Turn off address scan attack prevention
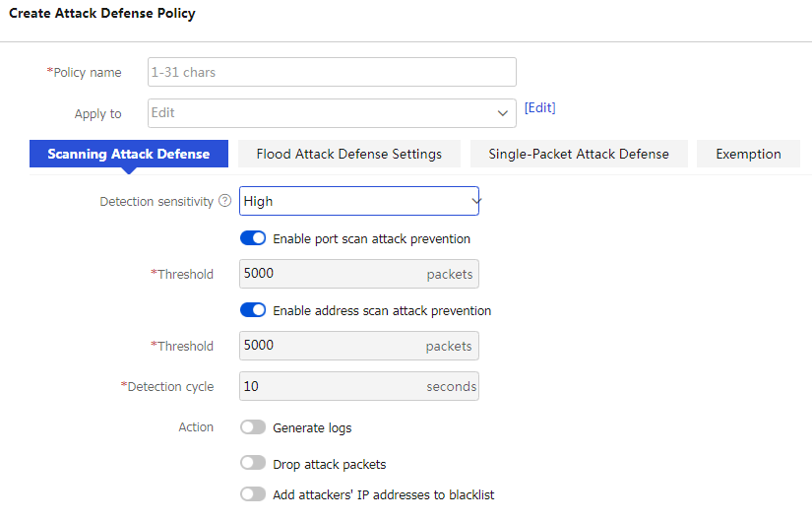The image size is (812, 521). [x=253, y=310]
